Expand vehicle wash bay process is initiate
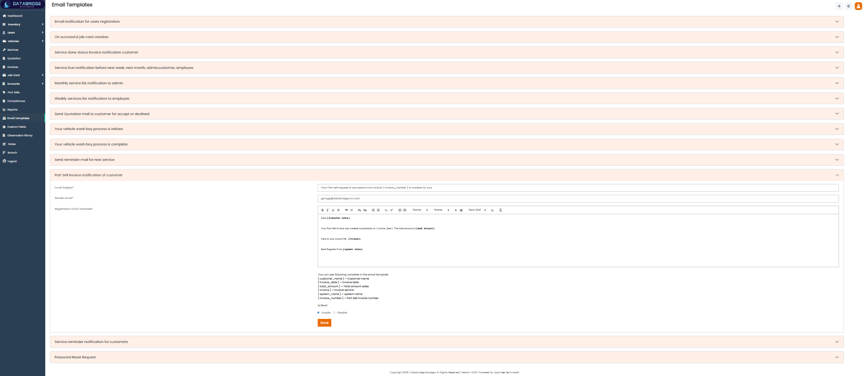Image resolution: width=868 pixels, height=376 pixels. point(447,129)
